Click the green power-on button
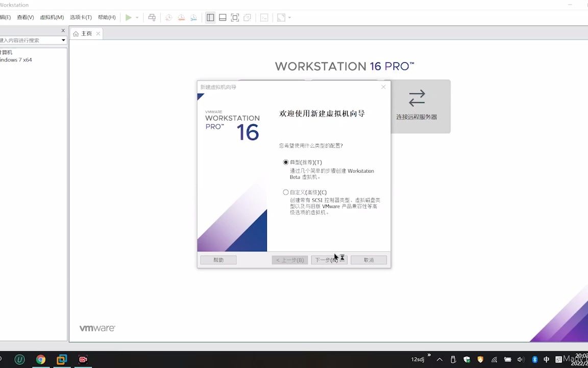This screenshot has height=368, width=588. point(128,17)
